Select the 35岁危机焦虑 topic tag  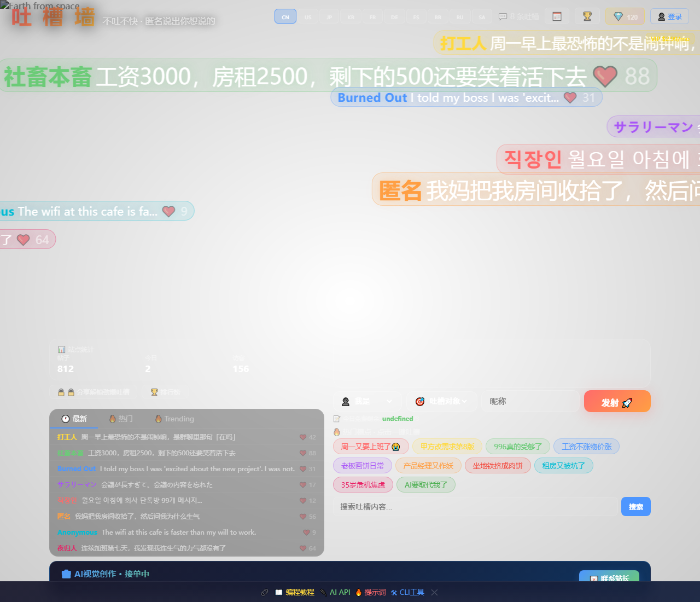coord(363,485)
